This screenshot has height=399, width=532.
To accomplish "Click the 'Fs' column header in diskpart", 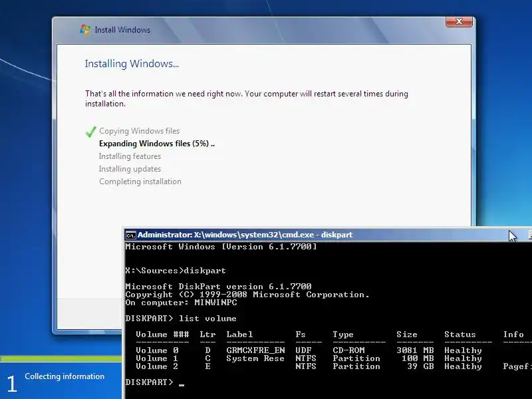I will [x=301, y=334].
